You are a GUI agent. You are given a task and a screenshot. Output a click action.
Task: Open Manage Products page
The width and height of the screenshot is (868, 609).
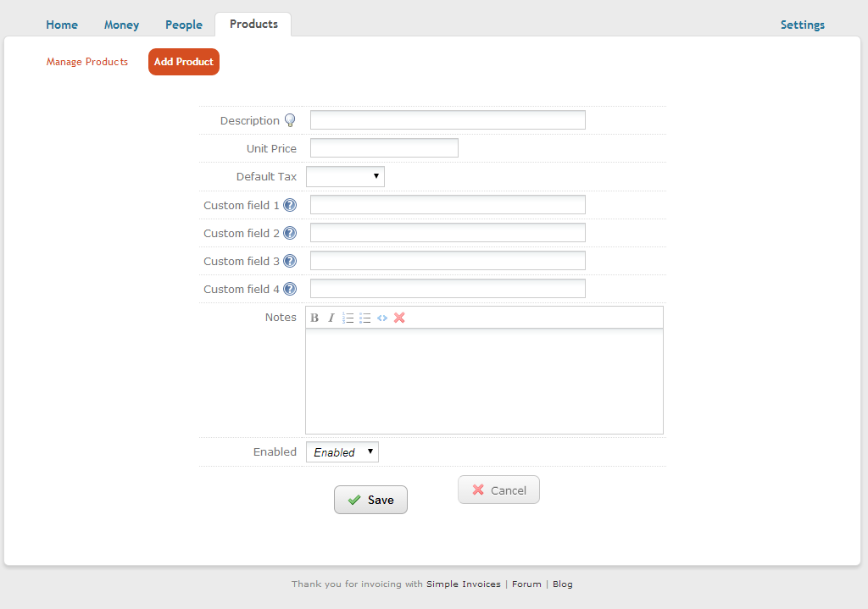[x=87, y=62]
